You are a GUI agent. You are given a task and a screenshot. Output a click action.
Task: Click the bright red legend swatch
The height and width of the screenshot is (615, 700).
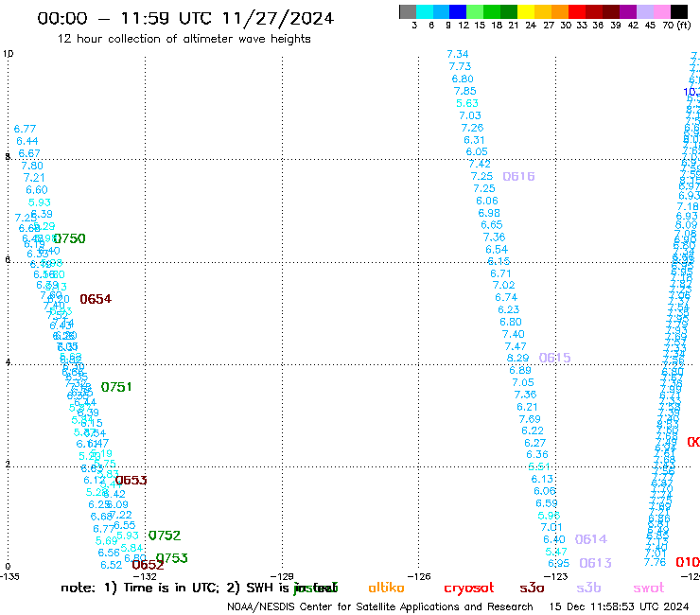[577, 11]
